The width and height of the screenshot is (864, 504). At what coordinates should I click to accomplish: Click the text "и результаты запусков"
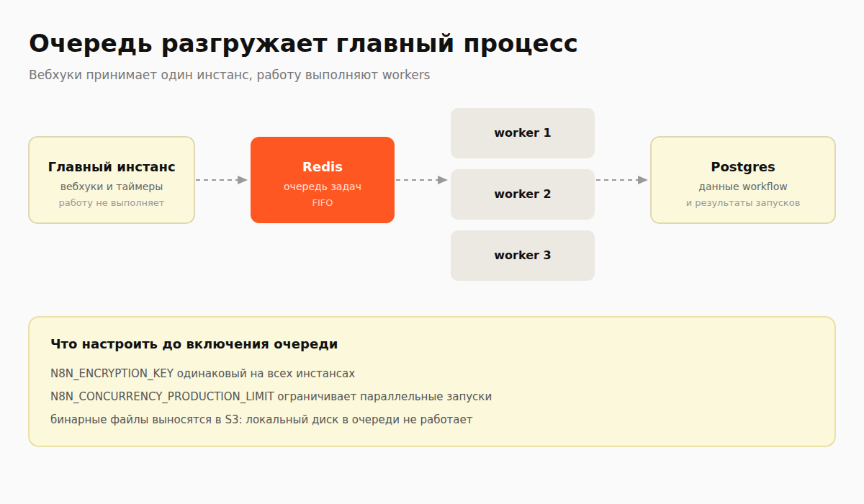[743, 203]
